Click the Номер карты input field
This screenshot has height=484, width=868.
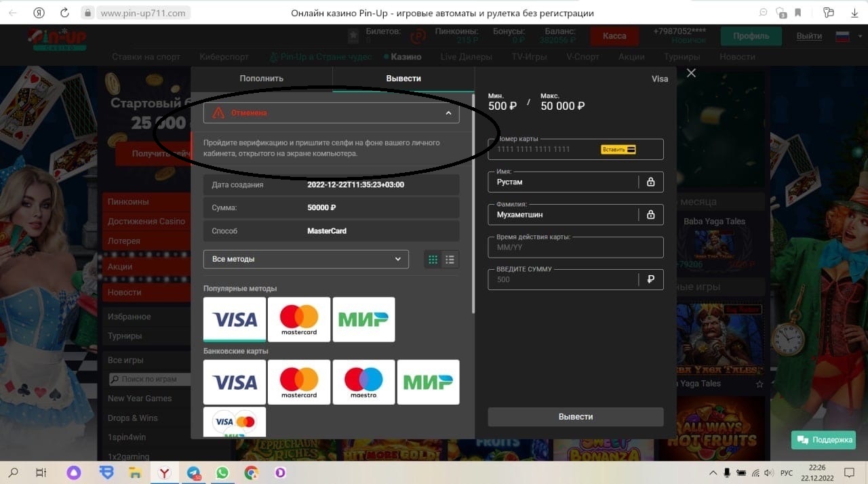pos(576,149)
